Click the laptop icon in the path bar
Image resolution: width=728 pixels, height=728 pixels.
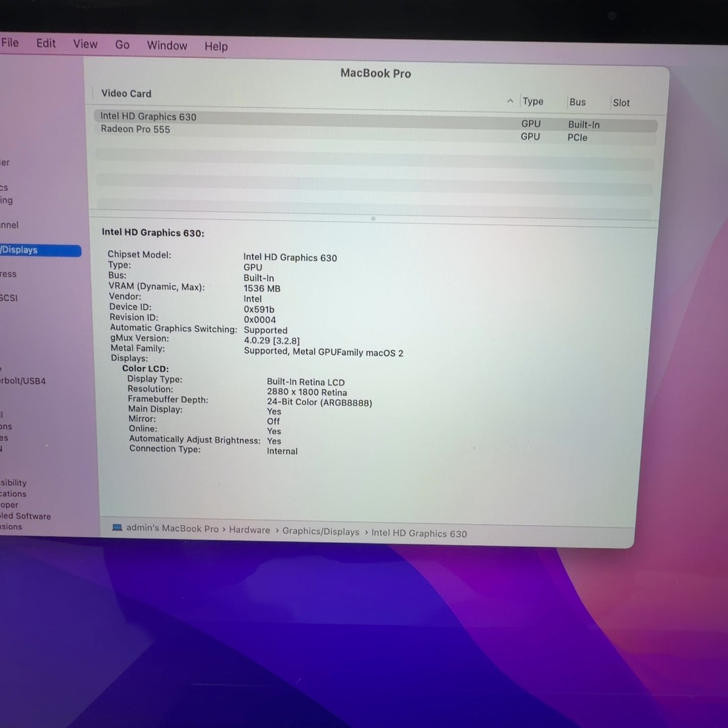click(117, 527)
